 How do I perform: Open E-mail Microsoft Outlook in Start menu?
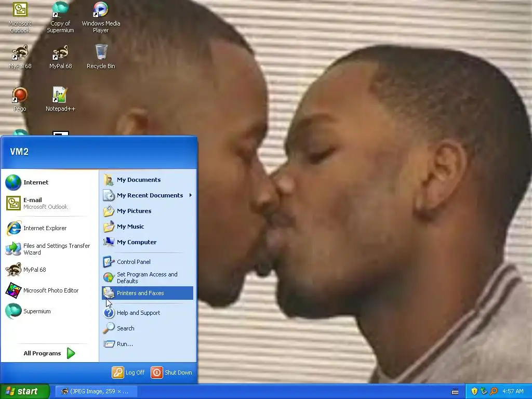point(49,203)
